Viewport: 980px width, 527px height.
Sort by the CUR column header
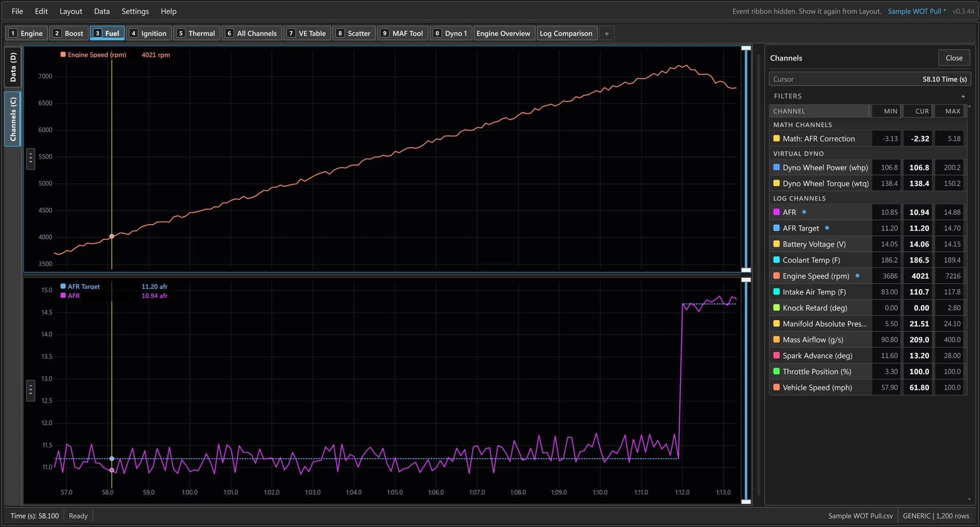point(918,111)
